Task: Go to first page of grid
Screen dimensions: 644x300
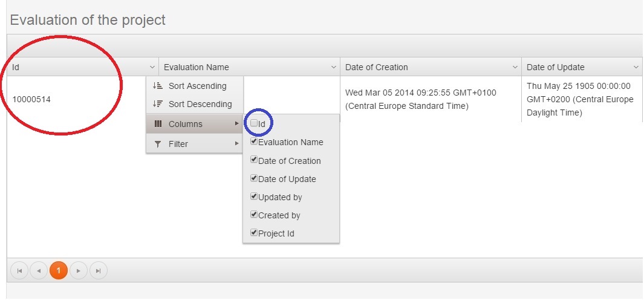Action: coord(19,270)
